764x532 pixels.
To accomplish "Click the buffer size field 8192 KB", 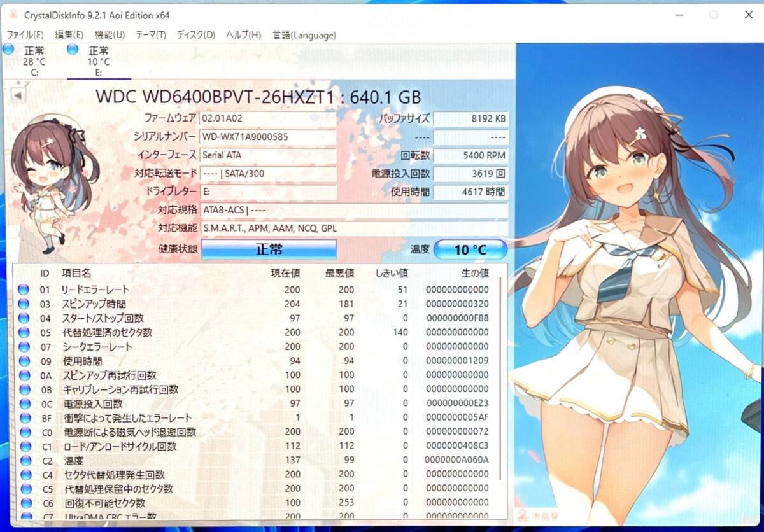I will [x=471, y=118].
